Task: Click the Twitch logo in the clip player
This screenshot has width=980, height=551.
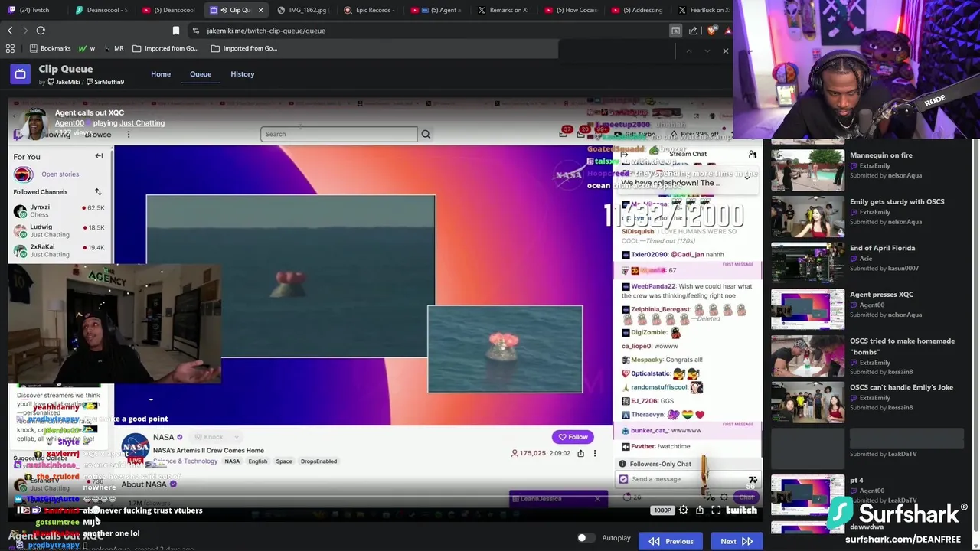Action: 741,510
